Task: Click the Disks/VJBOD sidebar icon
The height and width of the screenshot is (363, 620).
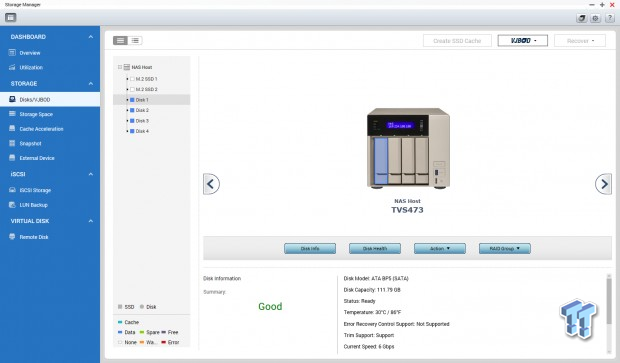Action: (x=12, y=99)
